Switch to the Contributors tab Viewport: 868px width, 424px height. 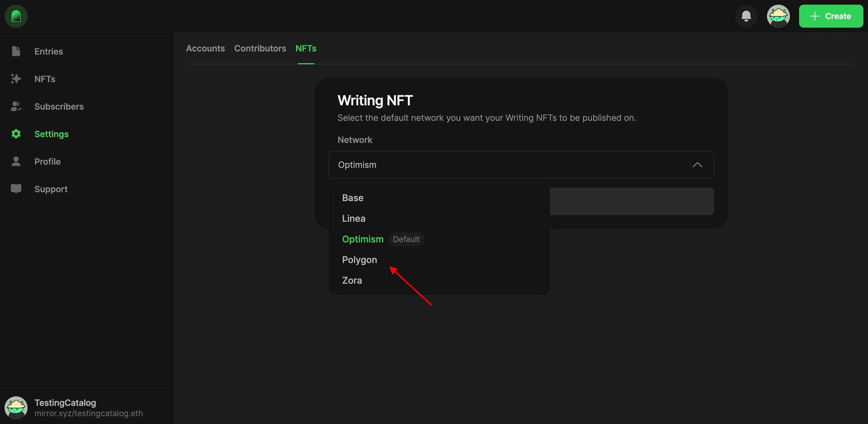260,48
